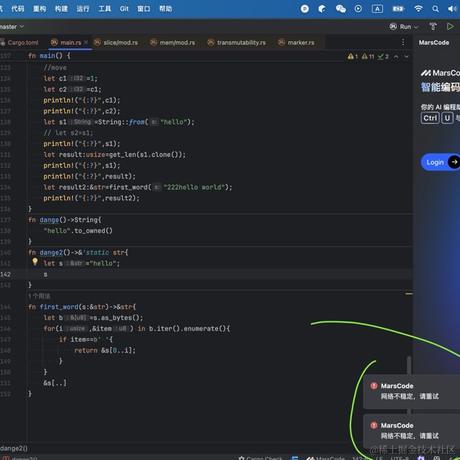Click the sticky 'fn main() {' line
Screen dimensions: 460x460
[49, 56]
